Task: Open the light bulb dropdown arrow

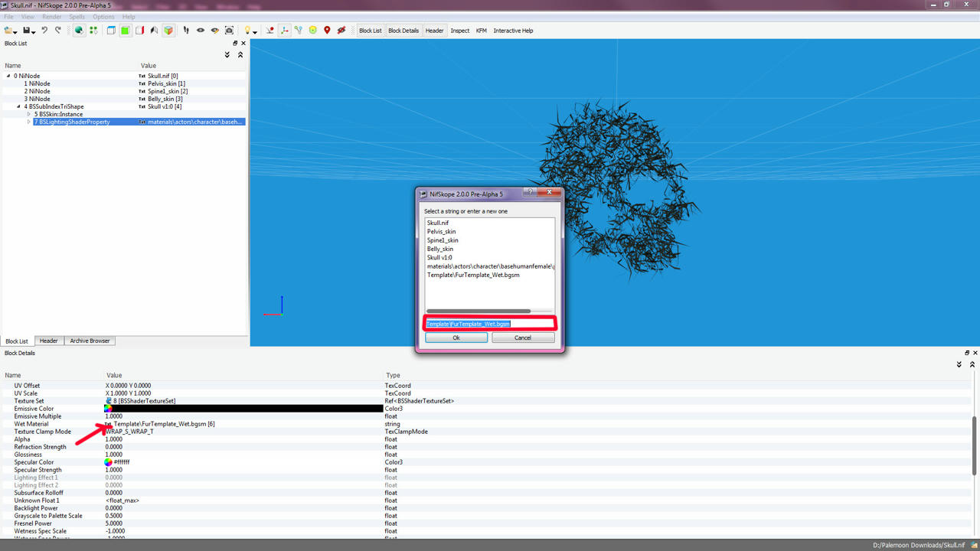Action: tap(255, 32)
